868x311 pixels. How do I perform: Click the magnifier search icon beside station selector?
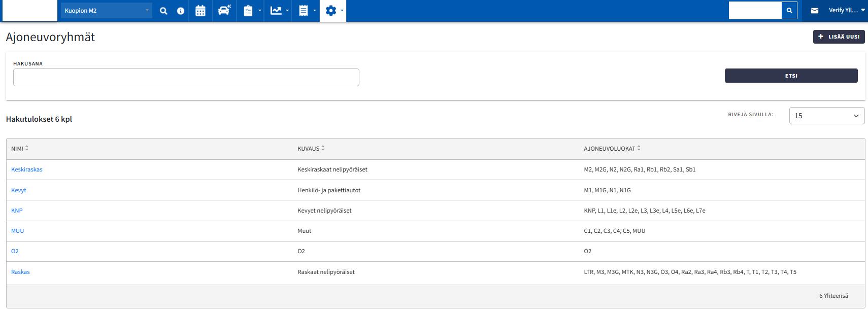click(x=163, y=11)
